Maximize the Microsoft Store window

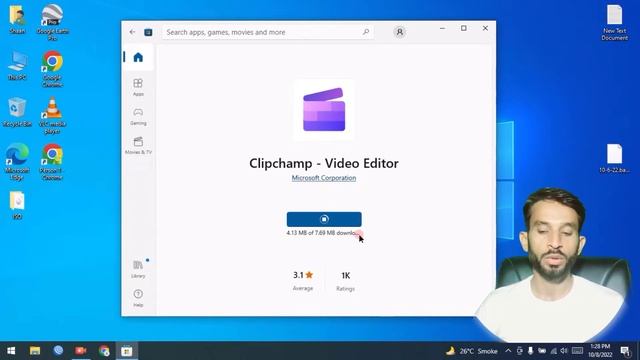pyautogui.click(x=464, y=28)
